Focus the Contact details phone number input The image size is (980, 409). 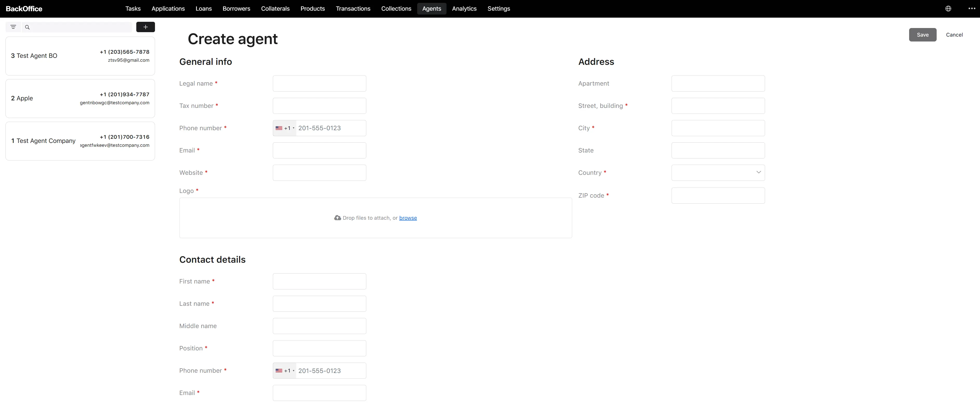click(330, 371)
